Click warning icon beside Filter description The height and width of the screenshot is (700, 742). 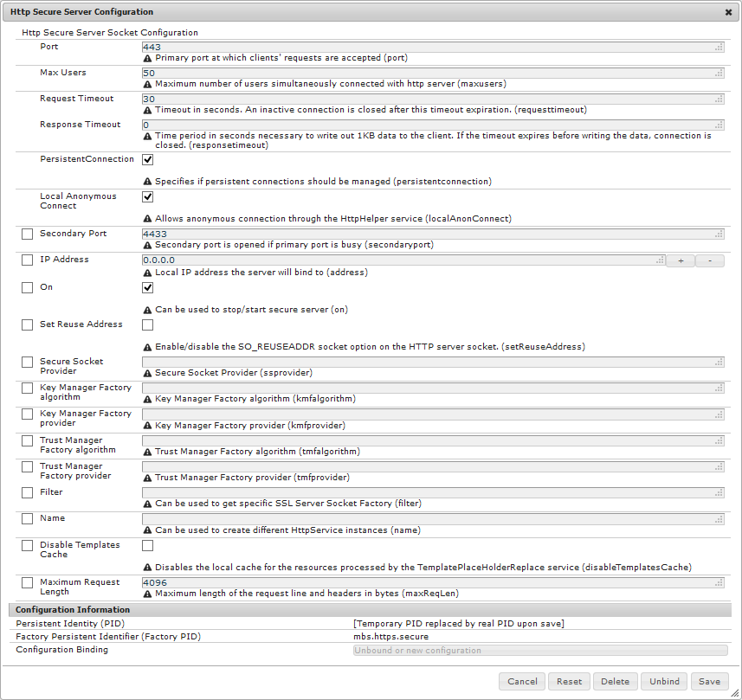tap(147, 504)
